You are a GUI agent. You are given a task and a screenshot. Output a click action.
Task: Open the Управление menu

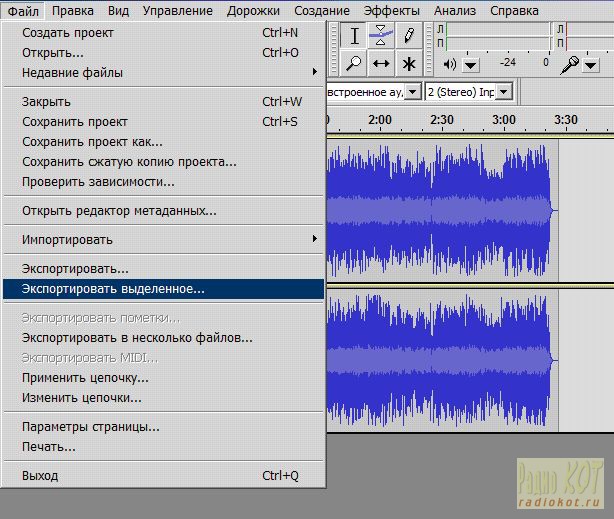(177, 11)
